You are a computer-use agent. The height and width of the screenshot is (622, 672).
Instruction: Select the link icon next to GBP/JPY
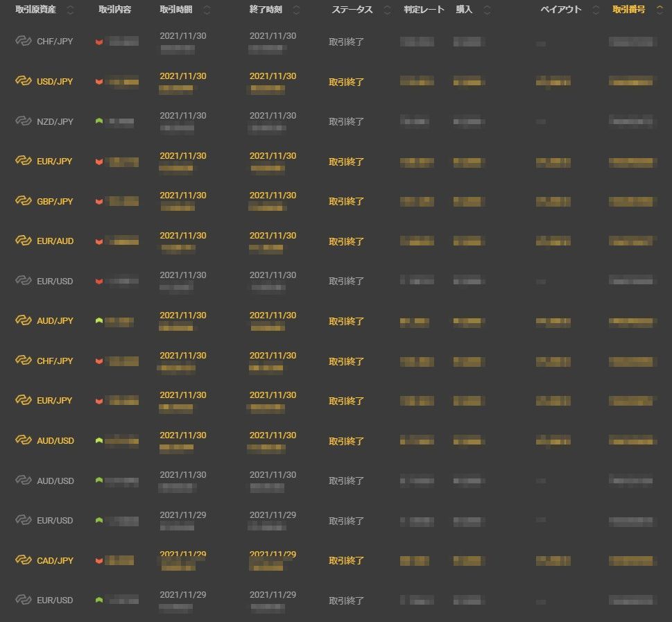24,201
